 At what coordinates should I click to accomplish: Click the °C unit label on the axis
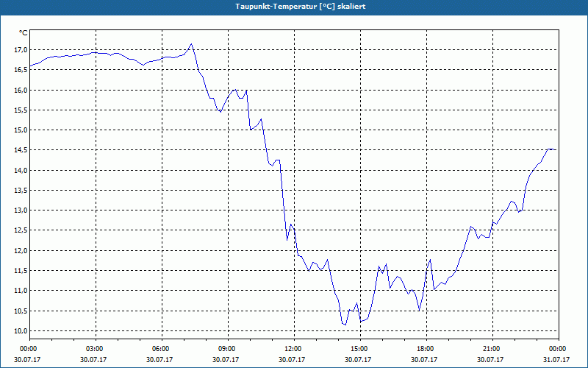(24, 33)
